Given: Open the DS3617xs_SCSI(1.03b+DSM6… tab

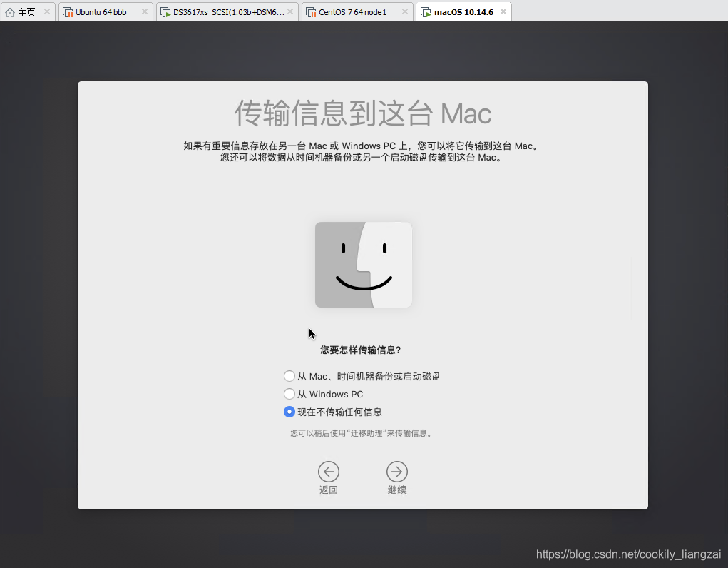Looking at the screenshot, I should [x=227, y=12].
